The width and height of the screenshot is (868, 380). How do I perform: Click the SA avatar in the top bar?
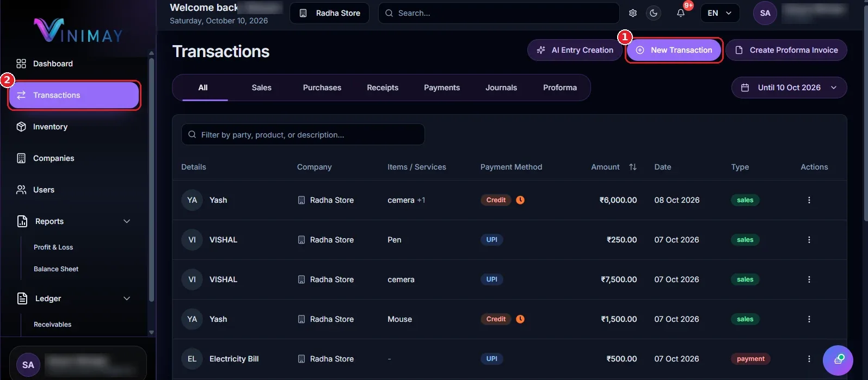765,13
